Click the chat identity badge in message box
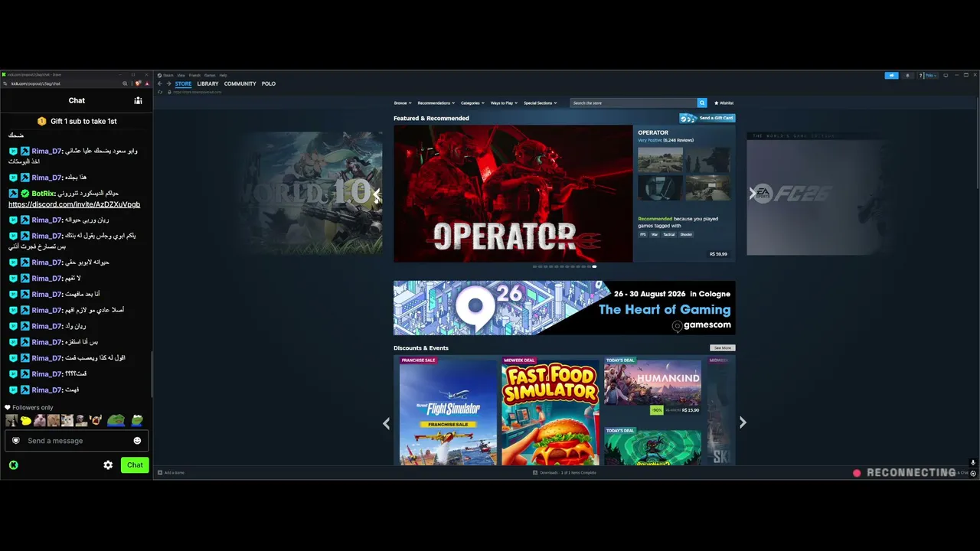This screenshot has width=980, height=551. [16, 441]
